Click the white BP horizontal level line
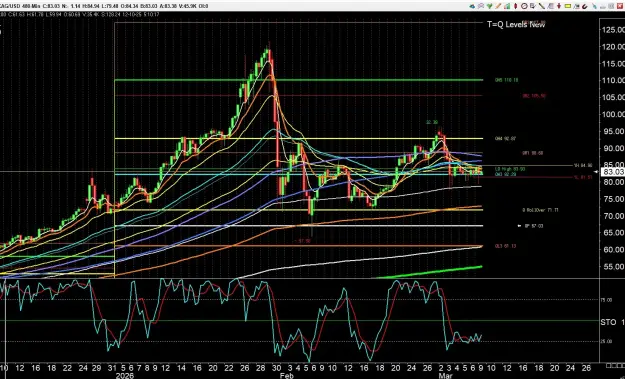Viewport: 625px width, 379px height. point(299,226)
